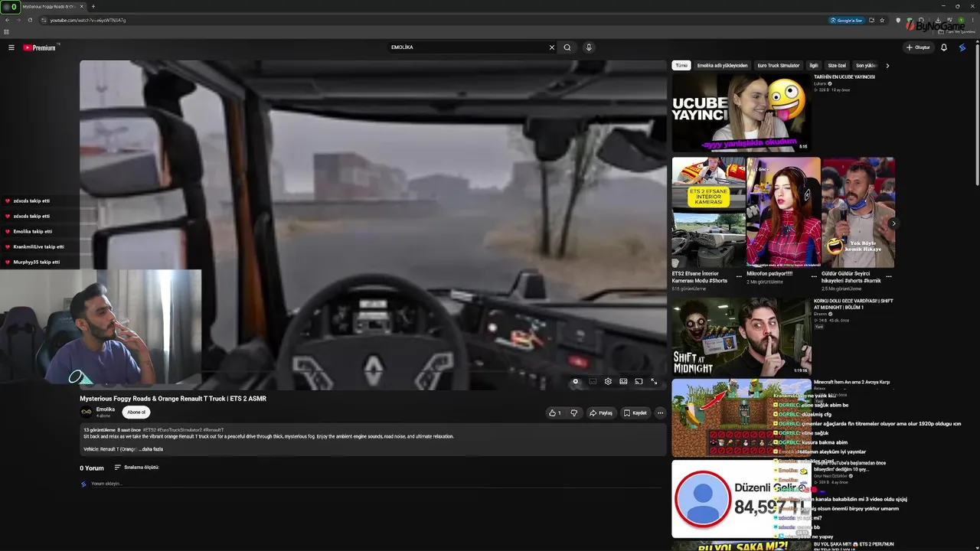
Task: Subscribe to Emolika with Abone ol
Action: [136, 412]
